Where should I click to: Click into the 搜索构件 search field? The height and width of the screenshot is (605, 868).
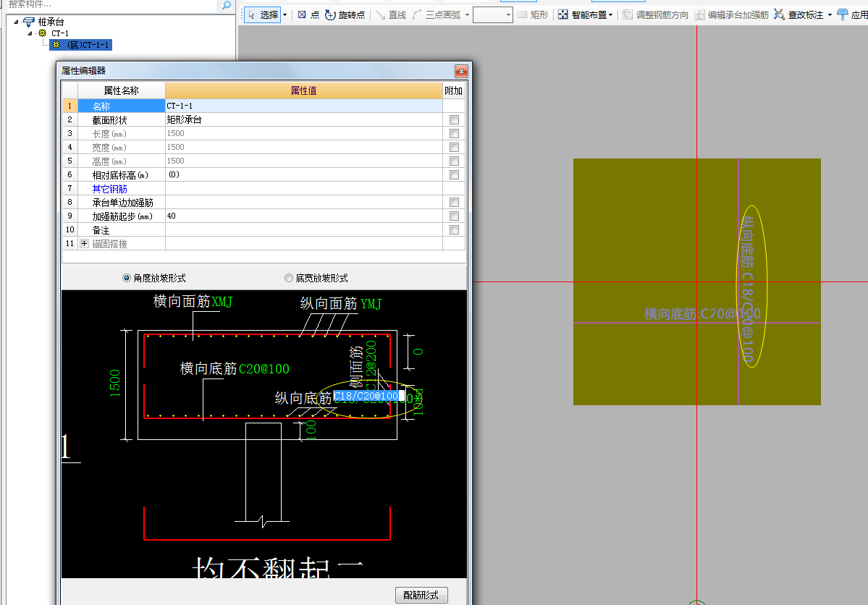111,5
